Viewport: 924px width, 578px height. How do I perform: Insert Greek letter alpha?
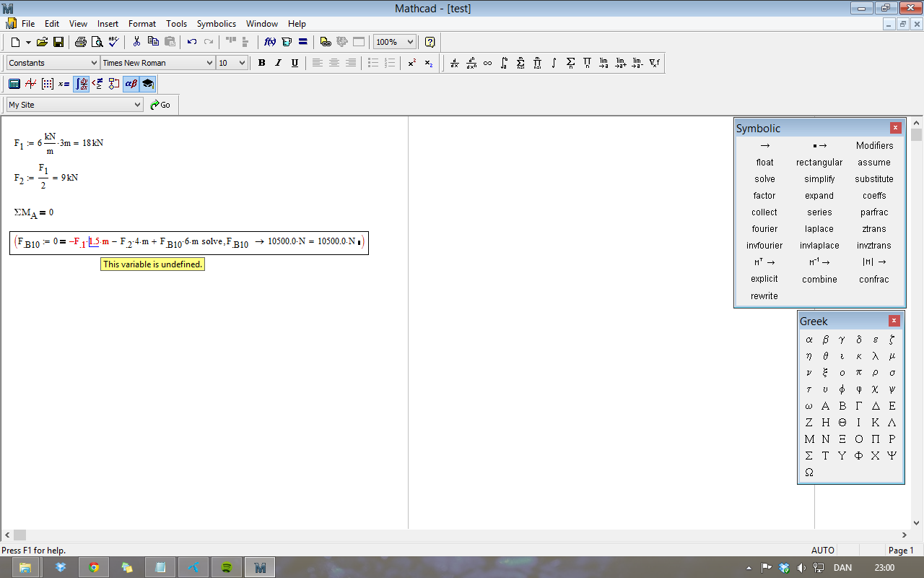(808, 339)
